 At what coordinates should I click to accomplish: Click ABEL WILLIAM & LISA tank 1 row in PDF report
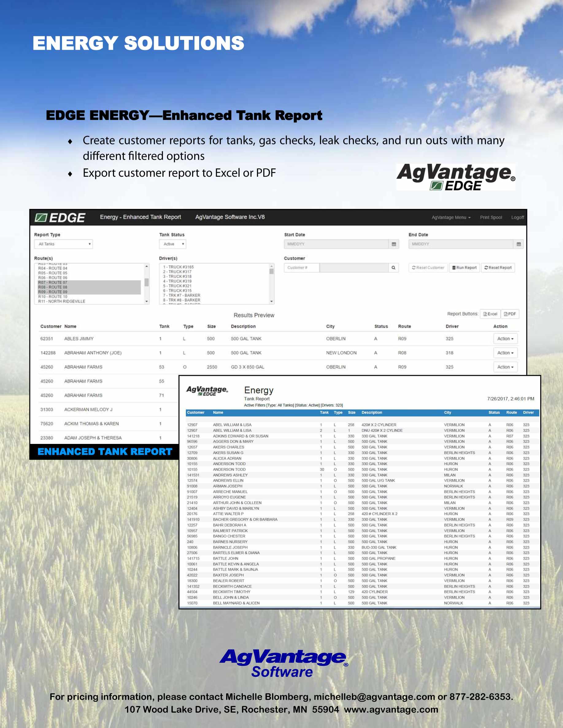(x=363, y=425)
